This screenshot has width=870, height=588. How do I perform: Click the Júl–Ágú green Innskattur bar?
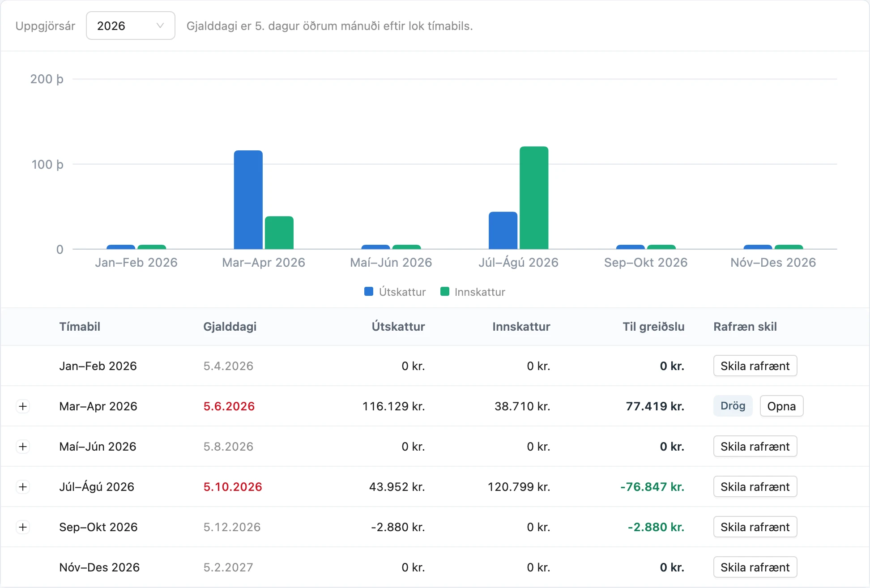[534, 198]
